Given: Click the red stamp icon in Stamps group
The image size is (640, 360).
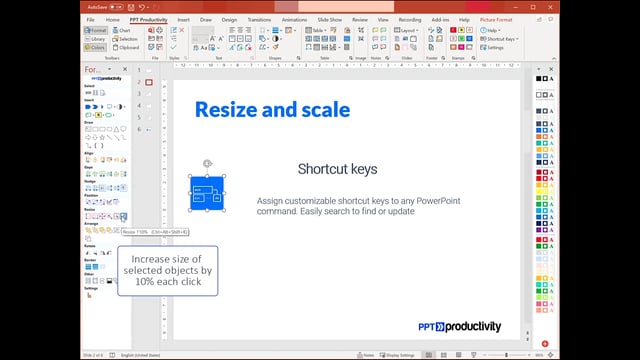Looking at the screenshot, I should point(453,30).
